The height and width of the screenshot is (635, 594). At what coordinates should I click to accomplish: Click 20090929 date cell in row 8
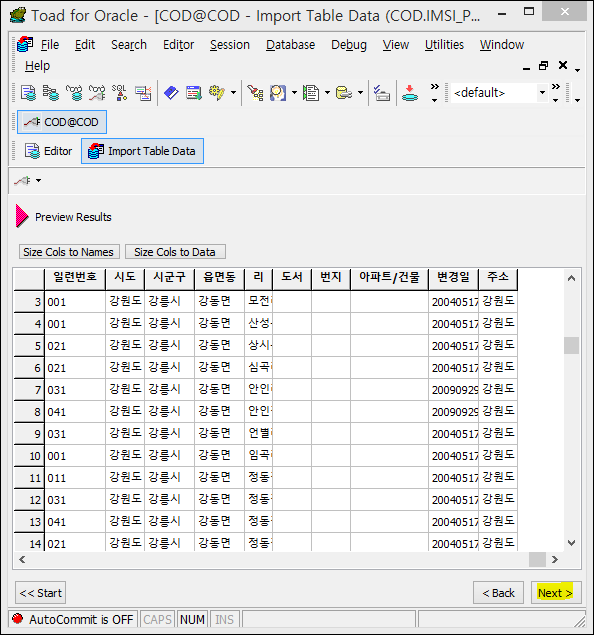point(454,412)
